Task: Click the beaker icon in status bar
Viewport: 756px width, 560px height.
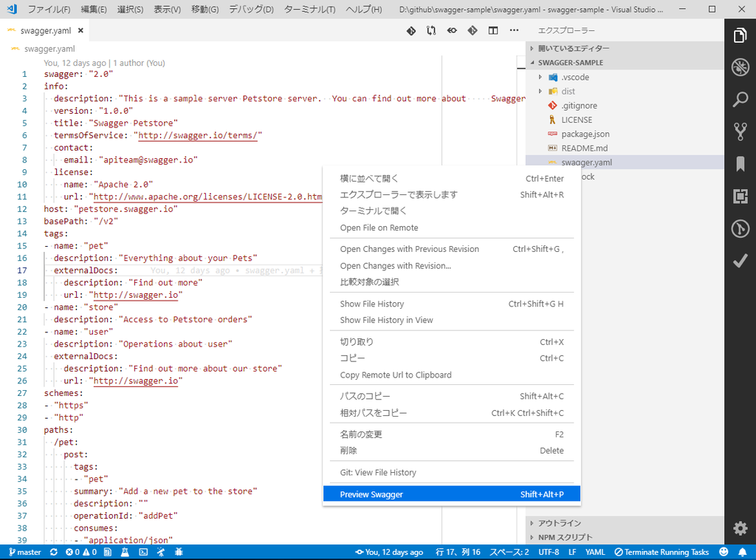Action: 125,552
